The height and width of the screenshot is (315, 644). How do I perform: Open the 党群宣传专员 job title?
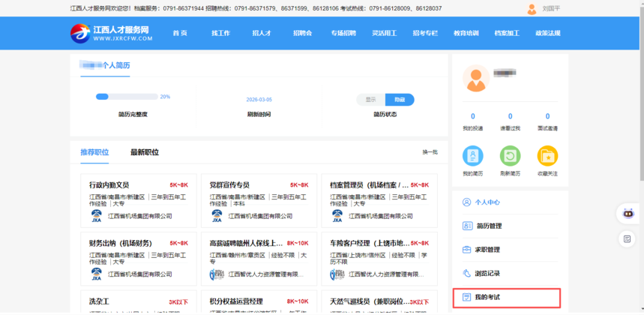tap(229, 184)
